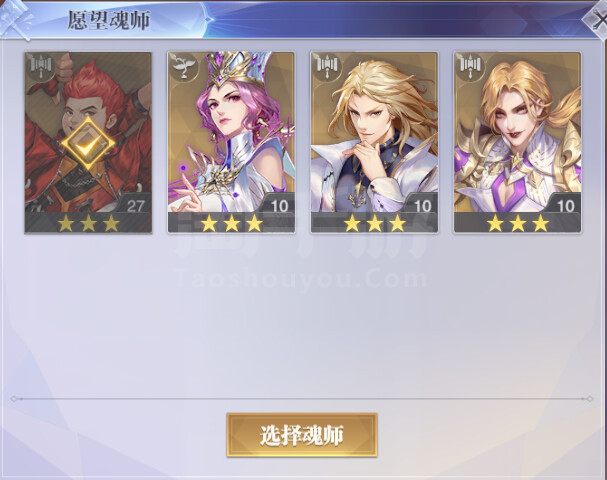Click the number 27 badge on first card
Viewport: 607px width, 480px height.
coord(135,206)
